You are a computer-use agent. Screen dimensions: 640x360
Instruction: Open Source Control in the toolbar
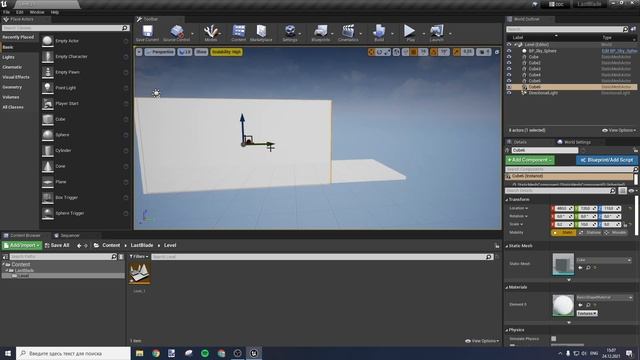[176, 33]
